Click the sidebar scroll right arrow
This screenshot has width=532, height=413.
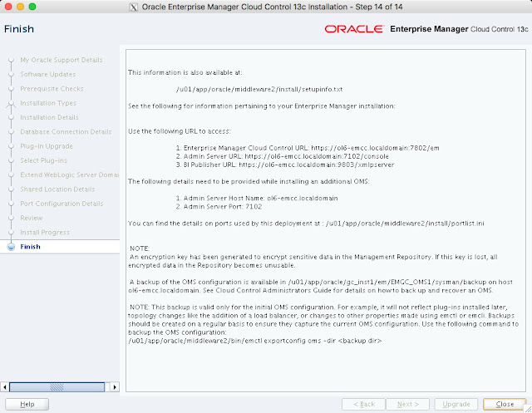[115, 387]
